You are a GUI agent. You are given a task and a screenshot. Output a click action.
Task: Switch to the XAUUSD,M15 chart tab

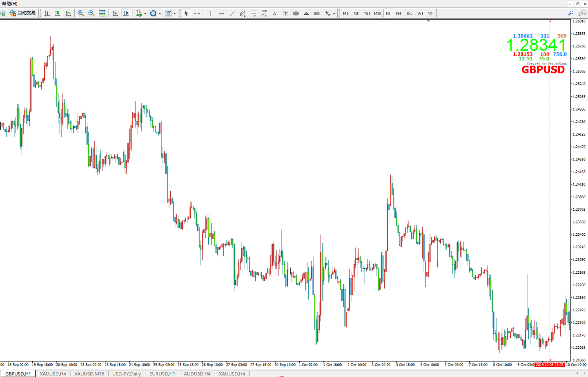pyautogui.click(x=89, y=374)
